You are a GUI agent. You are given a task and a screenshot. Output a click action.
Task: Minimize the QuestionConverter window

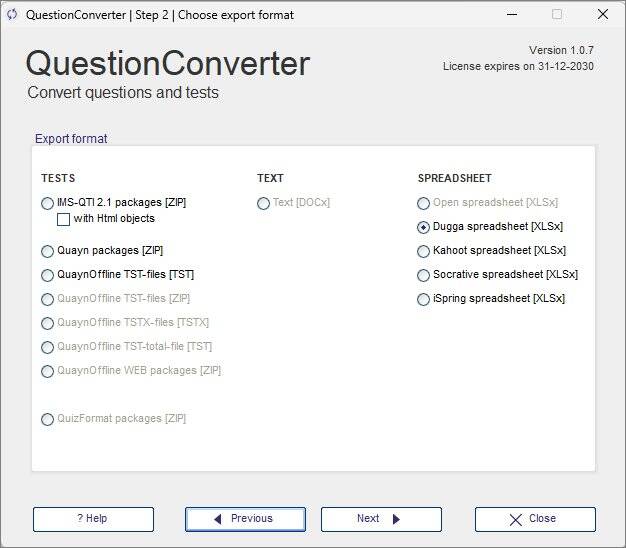coord(512,14)
